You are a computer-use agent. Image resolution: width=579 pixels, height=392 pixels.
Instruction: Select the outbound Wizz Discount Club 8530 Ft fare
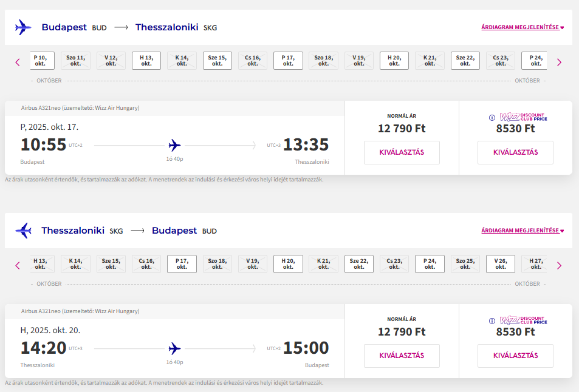tap(515, 152)
